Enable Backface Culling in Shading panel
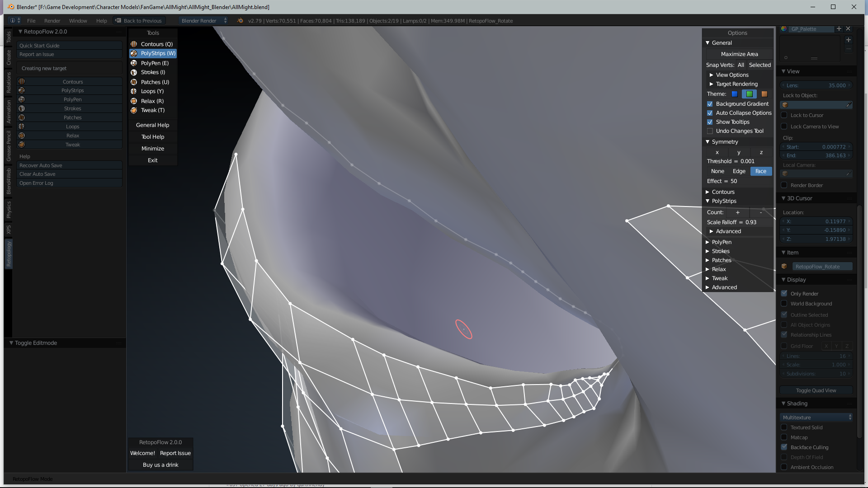Screen dimensions: 868x488 point(784,447)
